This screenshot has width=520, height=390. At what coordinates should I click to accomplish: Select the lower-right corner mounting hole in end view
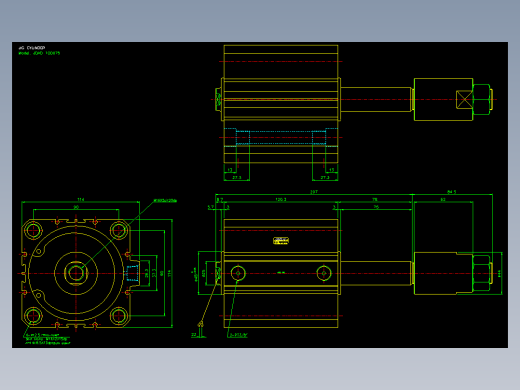(119, 315)
